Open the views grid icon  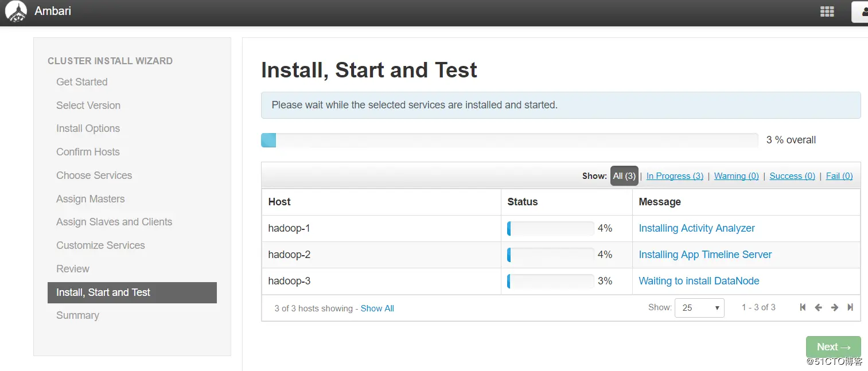point(827,11)
